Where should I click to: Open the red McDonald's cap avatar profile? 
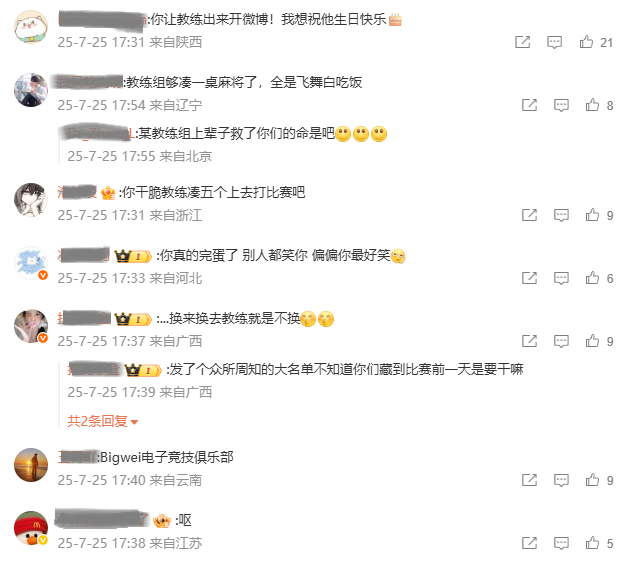[x=31, y=528]
